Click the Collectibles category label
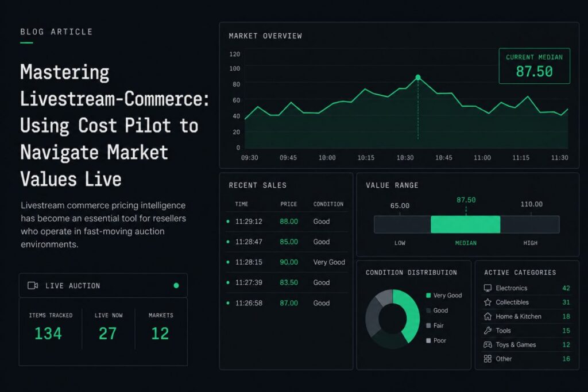Viewport: 588px width, 392px height. (x=512, y=302)
